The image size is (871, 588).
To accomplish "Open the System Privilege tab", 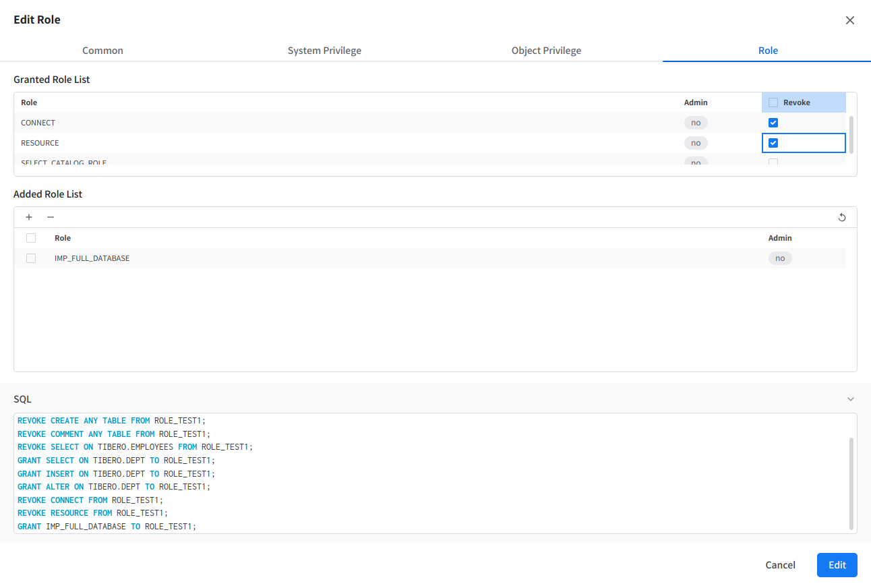I will click(x=324, y=51).
